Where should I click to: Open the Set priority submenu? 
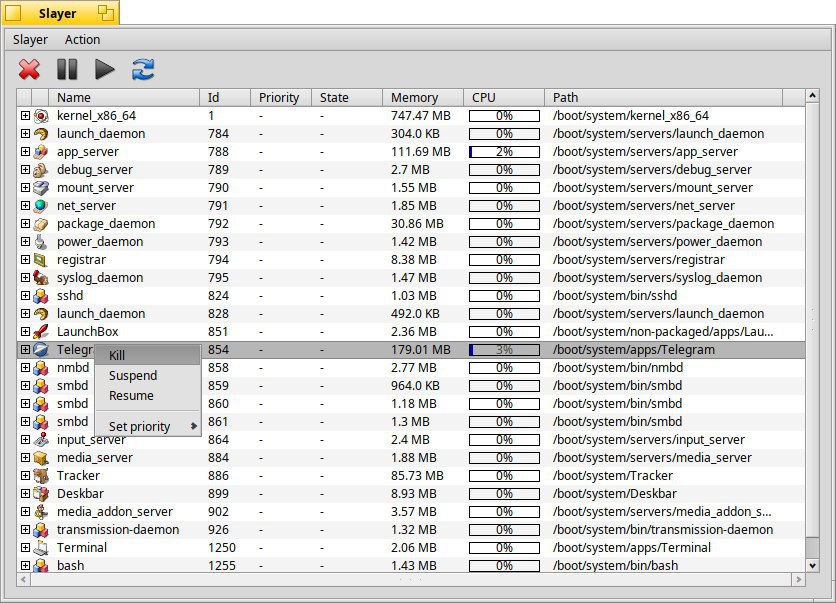point(148,427)
